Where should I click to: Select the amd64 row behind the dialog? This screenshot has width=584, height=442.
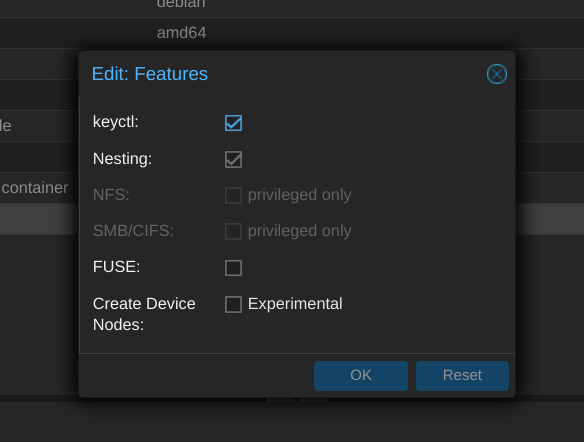coord(292,33)
